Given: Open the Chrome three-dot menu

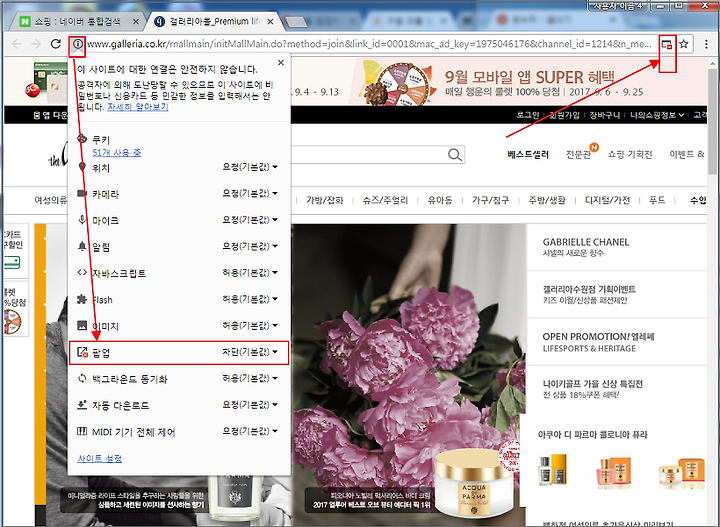Looking at the screenshot, I should pyautogui.click(x=706, y=44).
